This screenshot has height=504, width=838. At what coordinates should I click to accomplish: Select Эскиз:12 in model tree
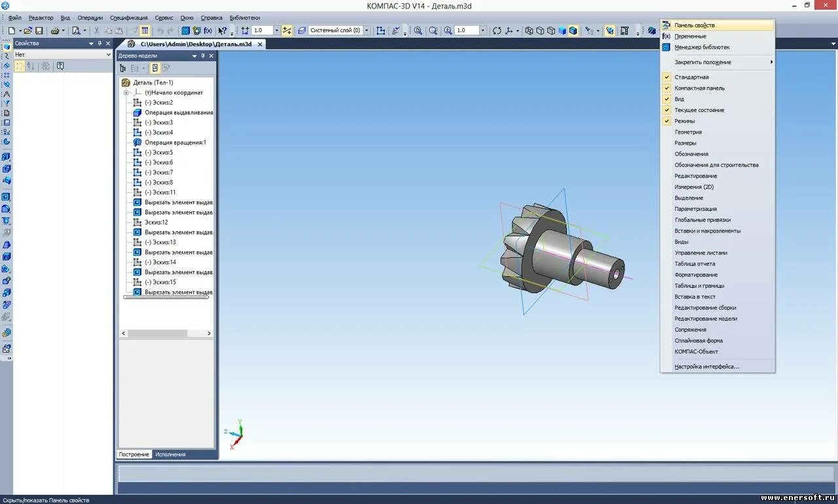tap(156, 223)
